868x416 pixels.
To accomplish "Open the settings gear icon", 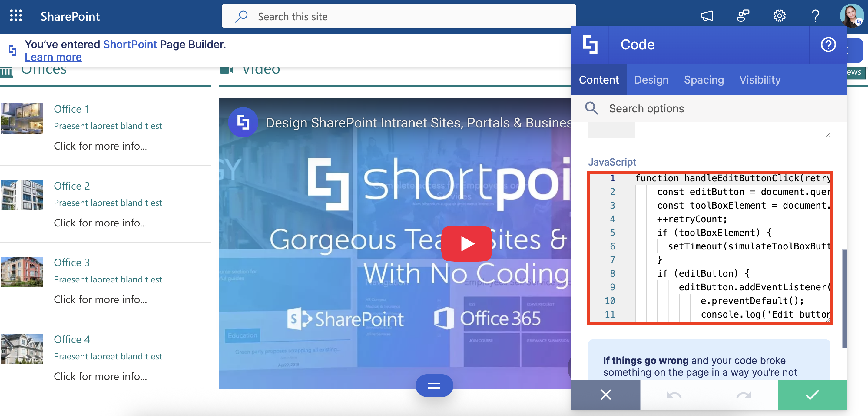I will [x=779, y=16].
